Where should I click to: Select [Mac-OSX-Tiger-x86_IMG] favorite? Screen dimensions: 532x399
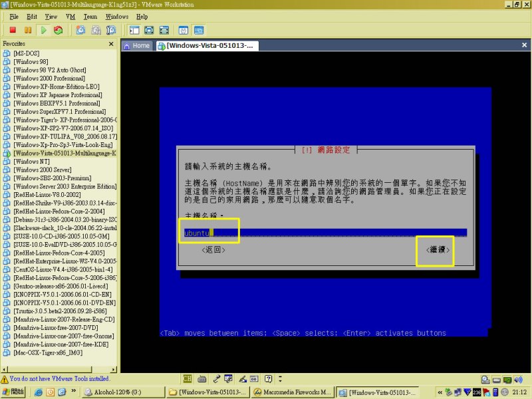(48, 353)
